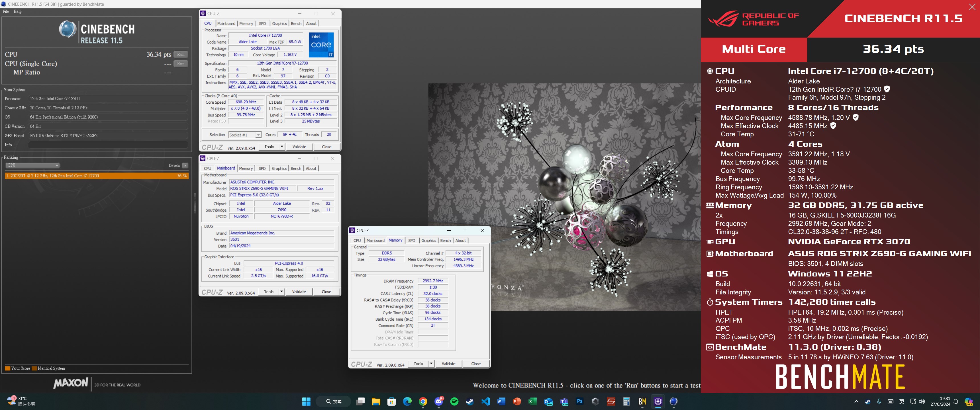Click the ASUSTeK COMPUTER INC. manufacturer field
The height and width of the screenshot is (410, 980).
pyautogui.click(x=281, y=182)
